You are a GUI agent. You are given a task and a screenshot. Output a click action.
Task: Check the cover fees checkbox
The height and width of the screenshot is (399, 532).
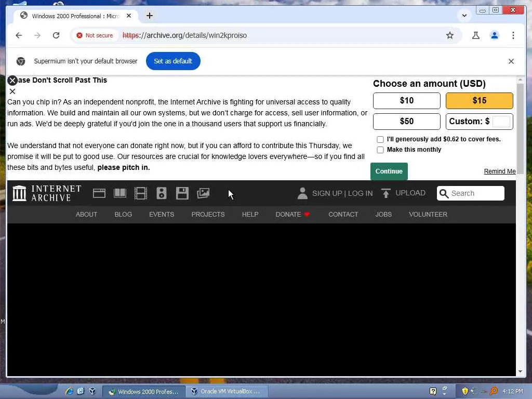(x=380, y=139)
